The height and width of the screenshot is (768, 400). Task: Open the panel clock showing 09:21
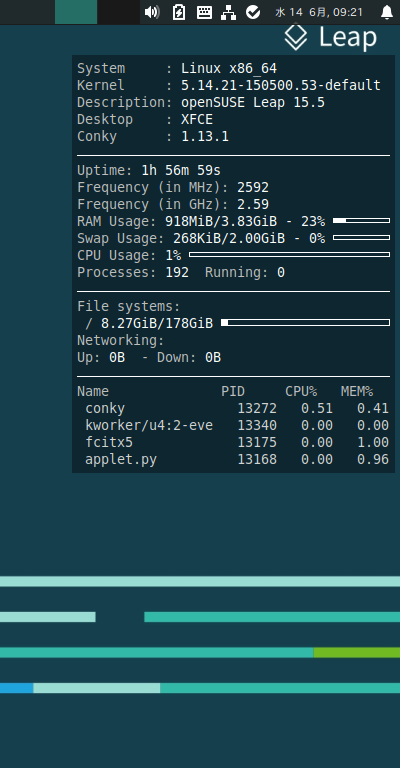(319, 12)
